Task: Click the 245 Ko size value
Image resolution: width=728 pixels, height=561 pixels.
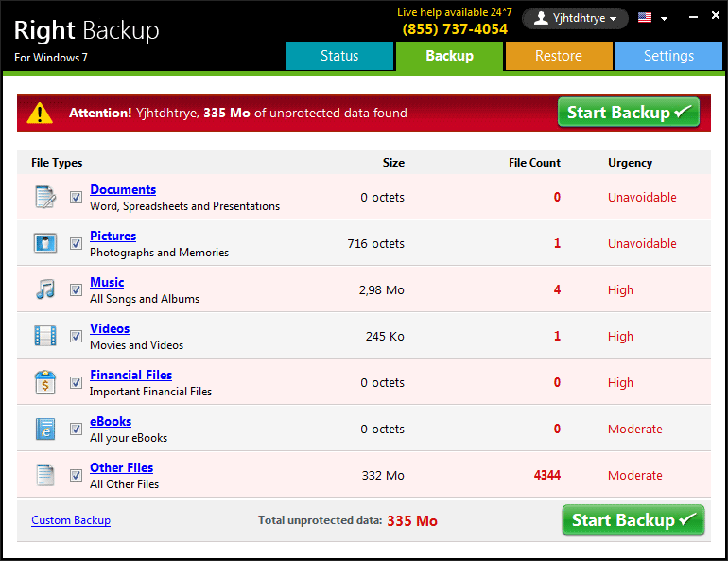Action: point(385,336)
